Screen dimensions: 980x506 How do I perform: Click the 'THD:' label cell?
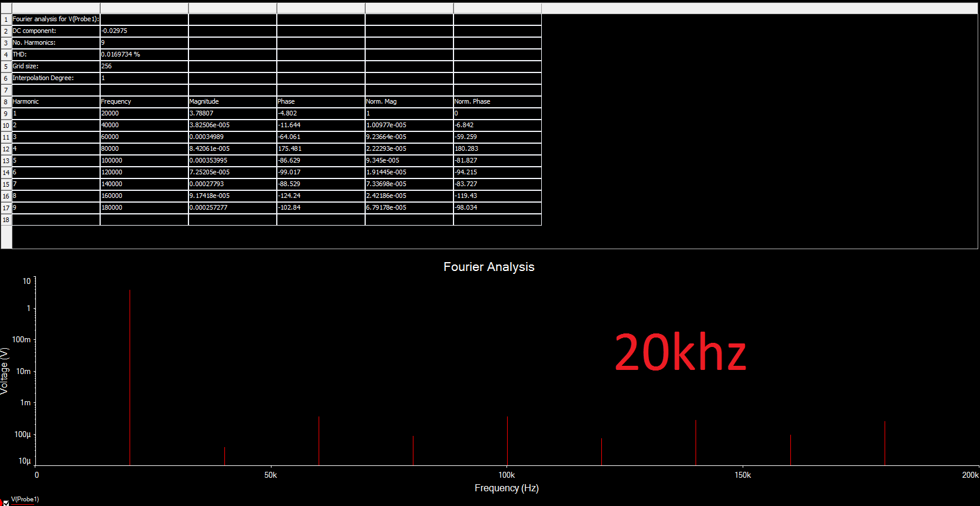(56, 55)
